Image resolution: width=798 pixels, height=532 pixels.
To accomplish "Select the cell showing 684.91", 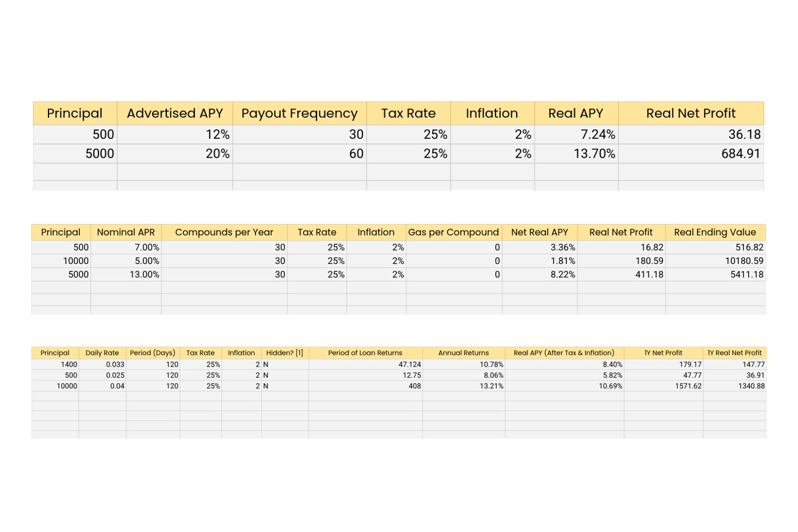I will [x=691, y=154].
